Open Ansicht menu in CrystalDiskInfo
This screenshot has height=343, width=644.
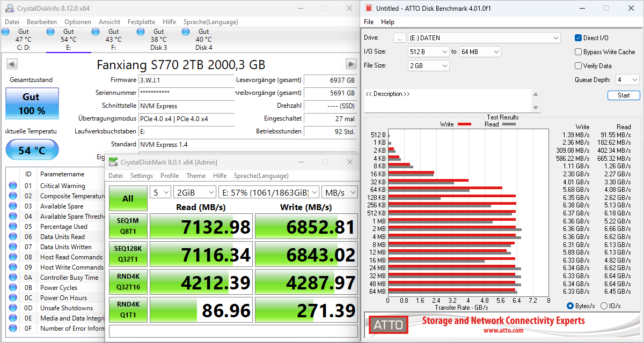click(109, 22)
